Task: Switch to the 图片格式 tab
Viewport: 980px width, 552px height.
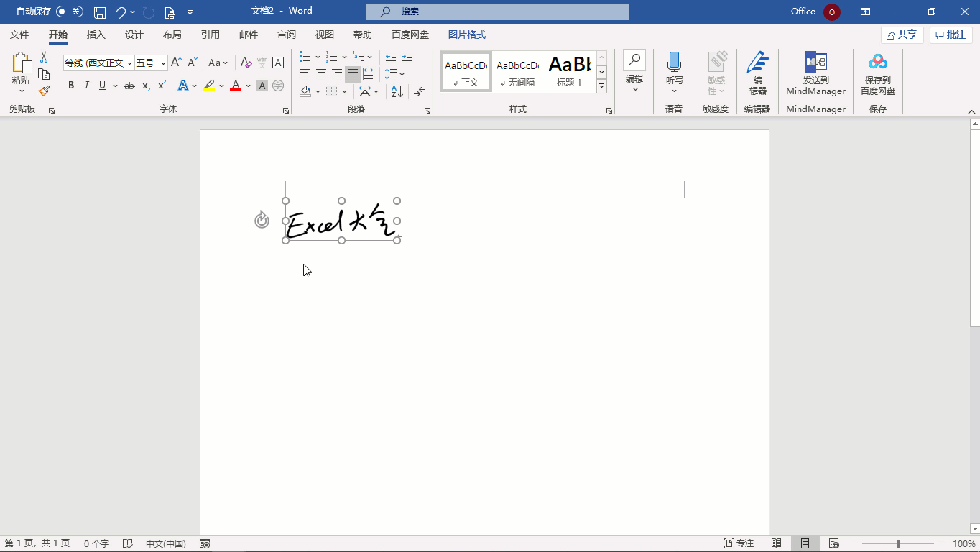Action: 467,34
